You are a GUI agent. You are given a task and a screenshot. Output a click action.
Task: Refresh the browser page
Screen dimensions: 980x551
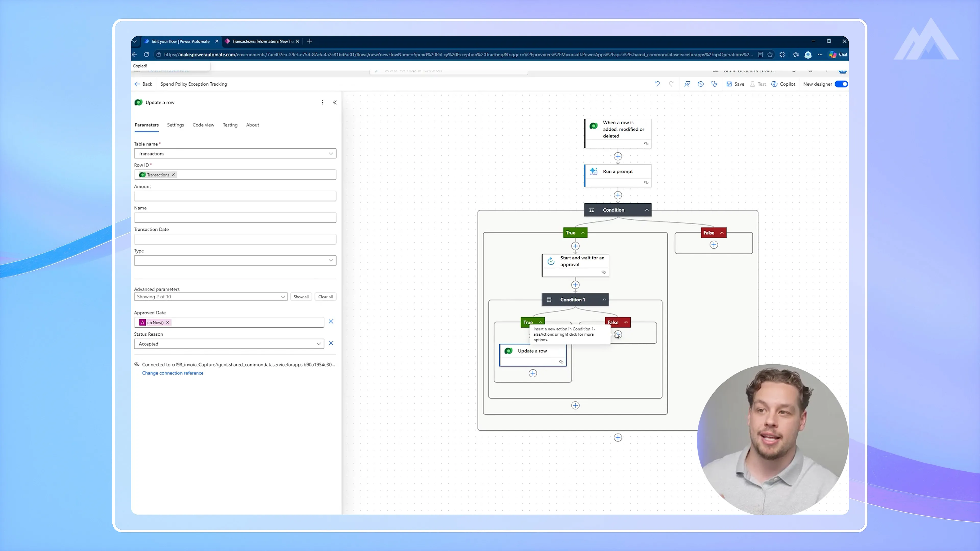(x=146, y=54)
